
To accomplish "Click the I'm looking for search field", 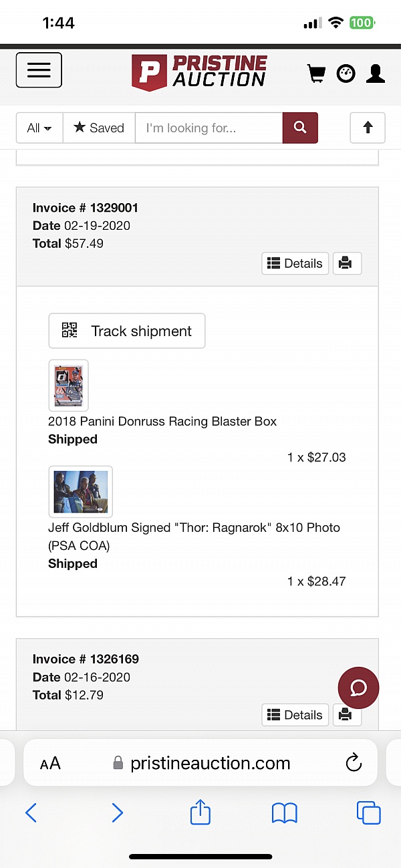I will [209, 128].
